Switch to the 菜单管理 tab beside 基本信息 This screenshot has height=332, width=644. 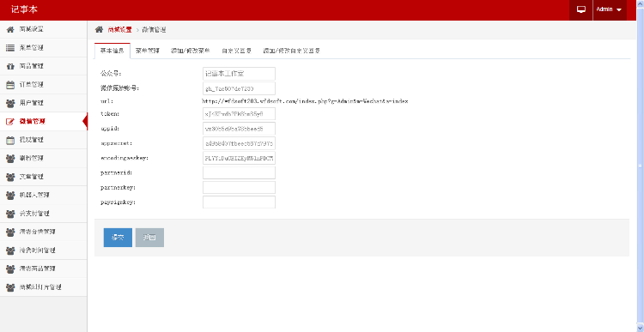point(148,51)
